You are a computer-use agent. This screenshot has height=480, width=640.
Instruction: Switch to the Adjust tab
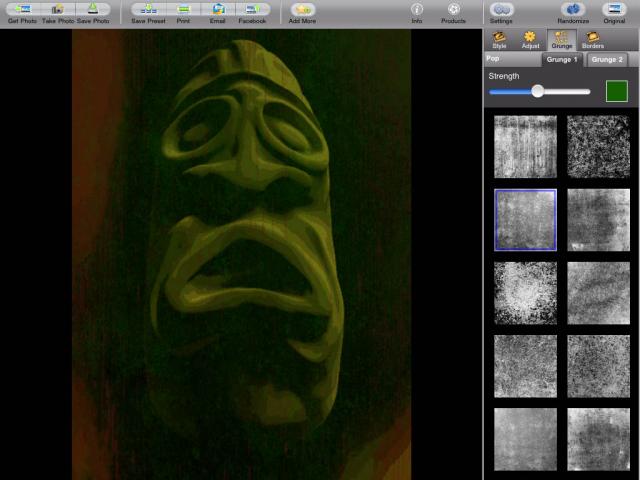(x=530, y=40)
